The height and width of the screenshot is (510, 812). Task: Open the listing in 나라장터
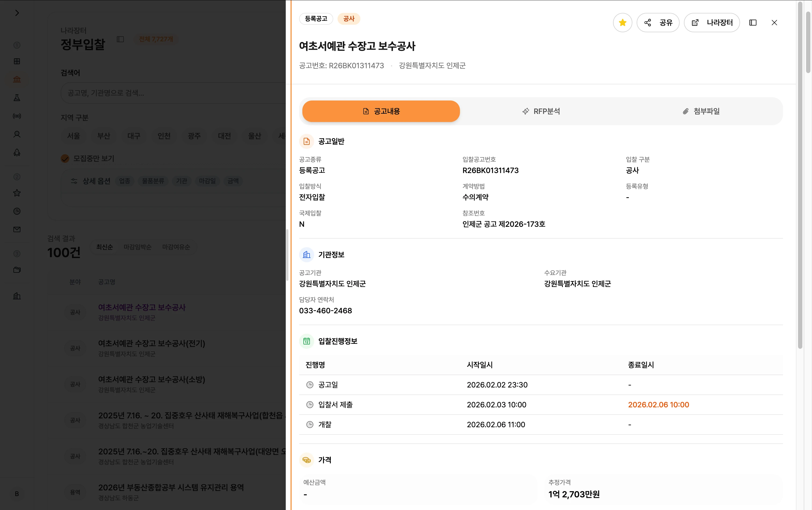pos(712,23)
